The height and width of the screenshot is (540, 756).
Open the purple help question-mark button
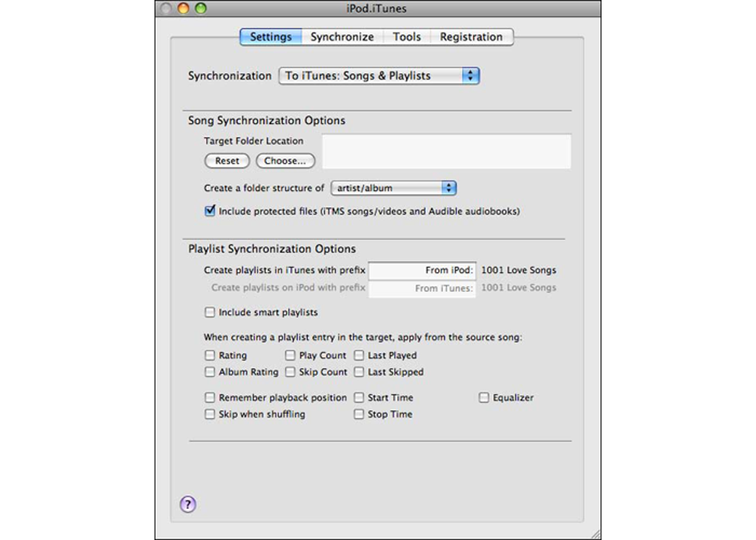point(188,504)
